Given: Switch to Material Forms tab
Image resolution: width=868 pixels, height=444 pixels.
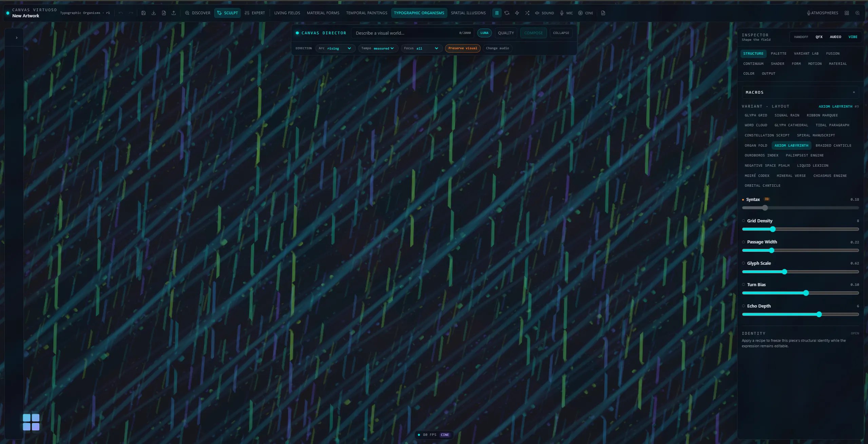Looking at the screenshot, I should (323, 13).
